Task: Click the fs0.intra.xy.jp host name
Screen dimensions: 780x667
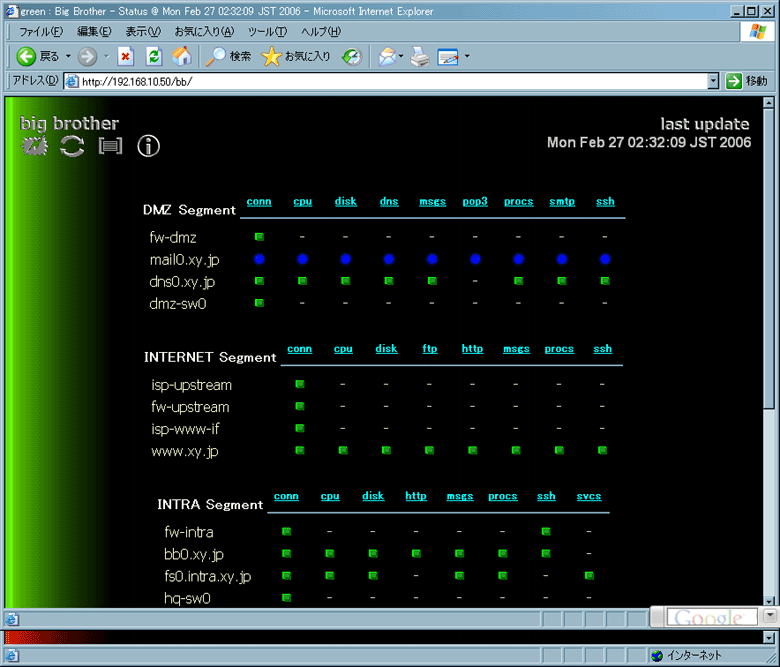Action: [x=207, y=576]
